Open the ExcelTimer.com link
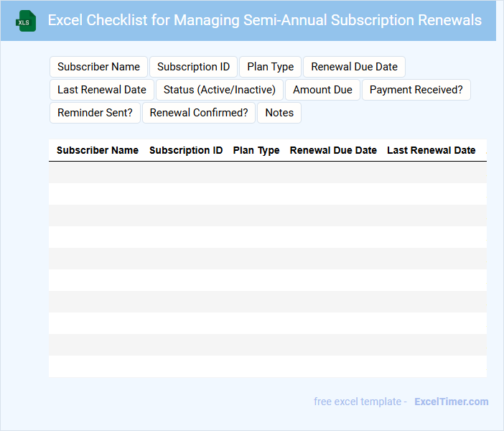 click(451, 402)
